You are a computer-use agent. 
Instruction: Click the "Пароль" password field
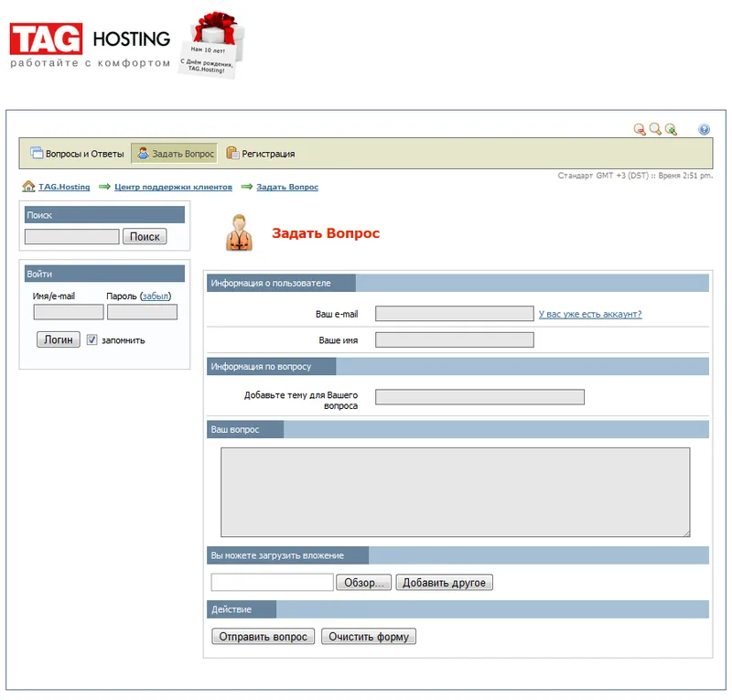tap(143, 312)
